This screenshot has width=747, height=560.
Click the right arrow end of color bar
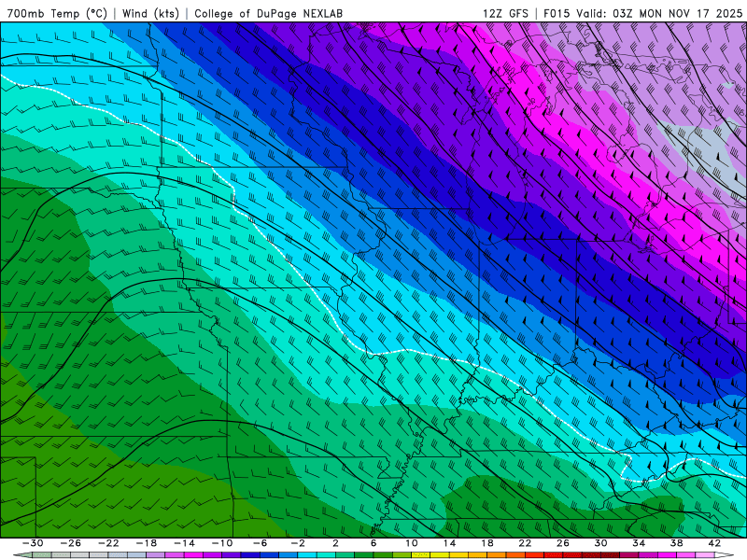tap(725, 554)
